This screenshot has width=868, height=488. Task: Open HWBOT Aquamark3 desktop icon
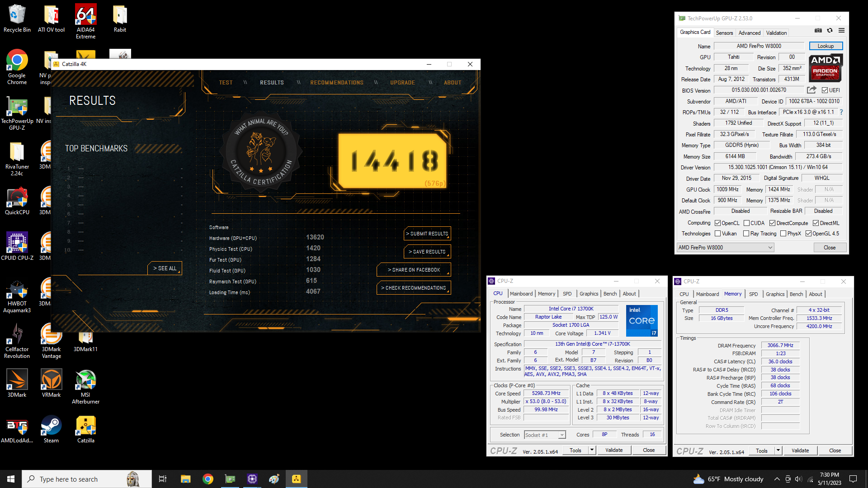pyautogui.click(x=17, y=296)
